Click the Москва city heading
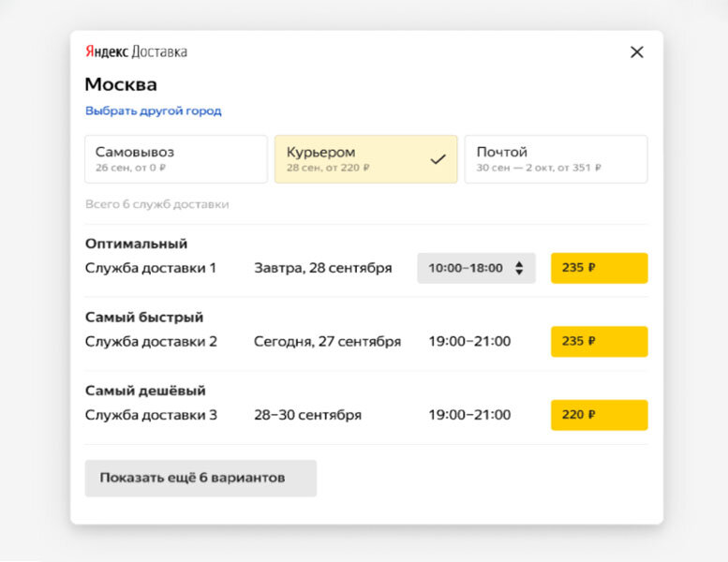Screen dimensions: 728x562 [x=121, y=84]
